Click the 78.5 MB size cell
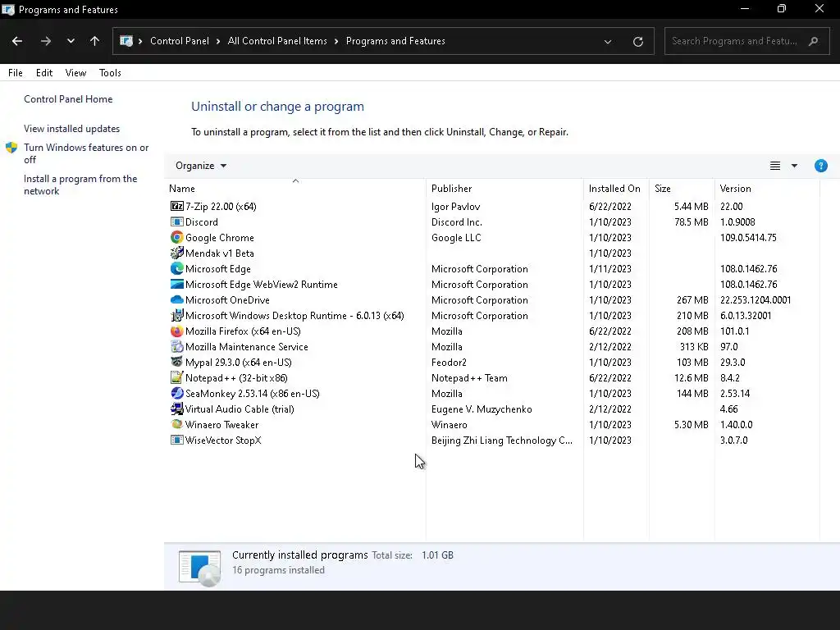Viewport: 840px width, 630px height. (x=691, y=221)
